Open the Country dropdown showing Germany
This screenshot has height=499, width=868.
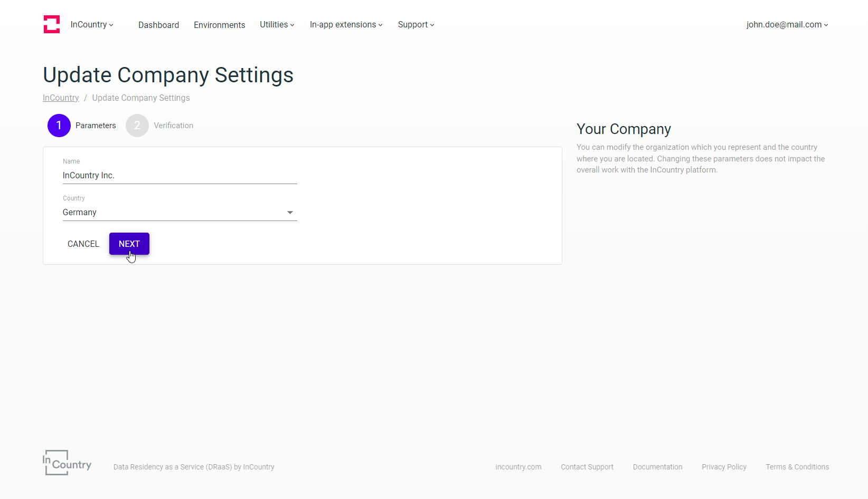[180, 213]
